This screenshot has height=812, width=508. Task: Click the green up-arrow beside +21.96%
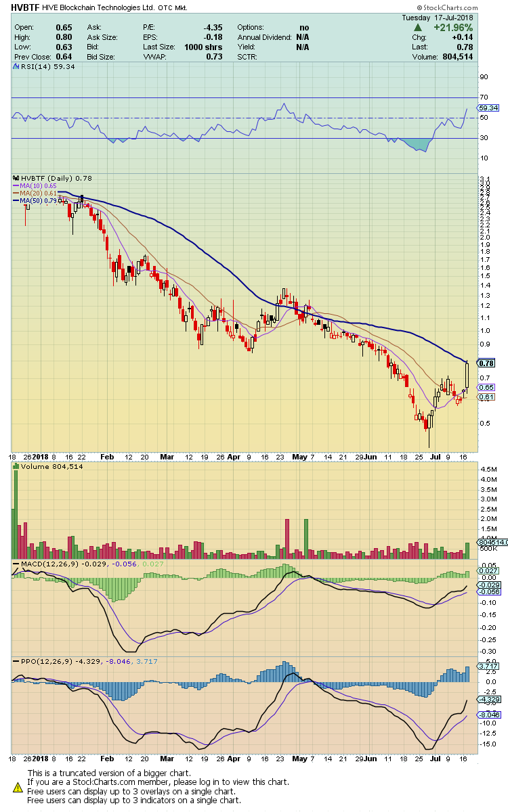(419, 27)
